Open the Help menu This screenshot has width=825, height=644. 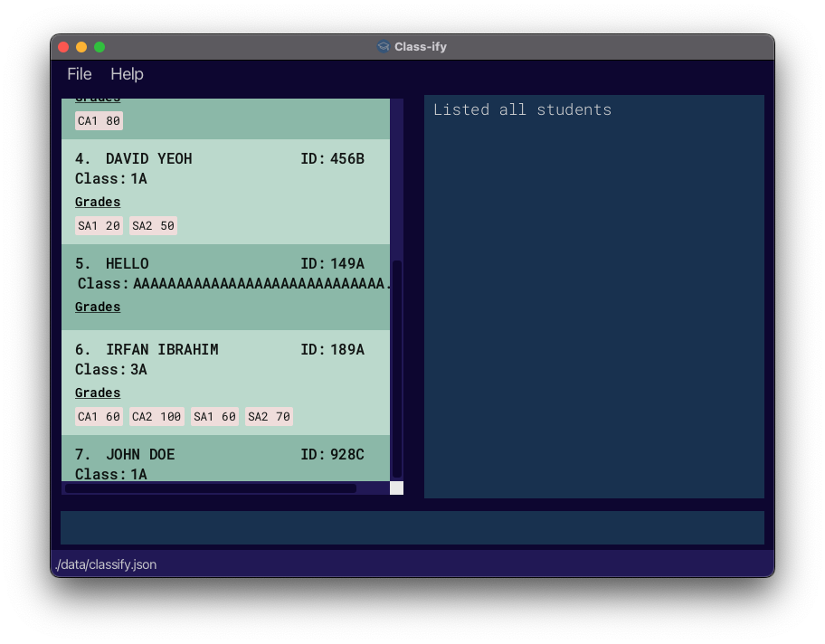[x=127, y=74]
